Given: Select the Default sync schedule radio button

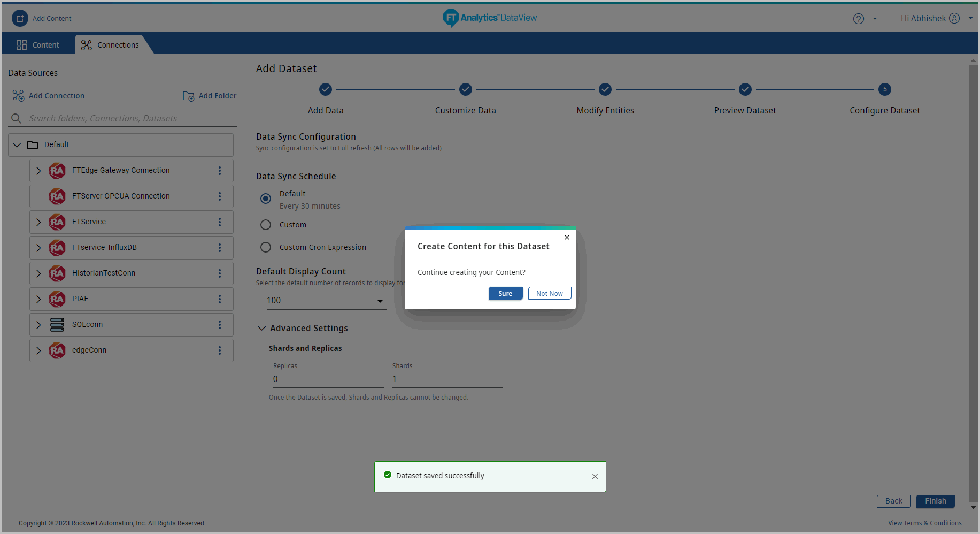Looking at the screenshot, I should tap(266, 199).
